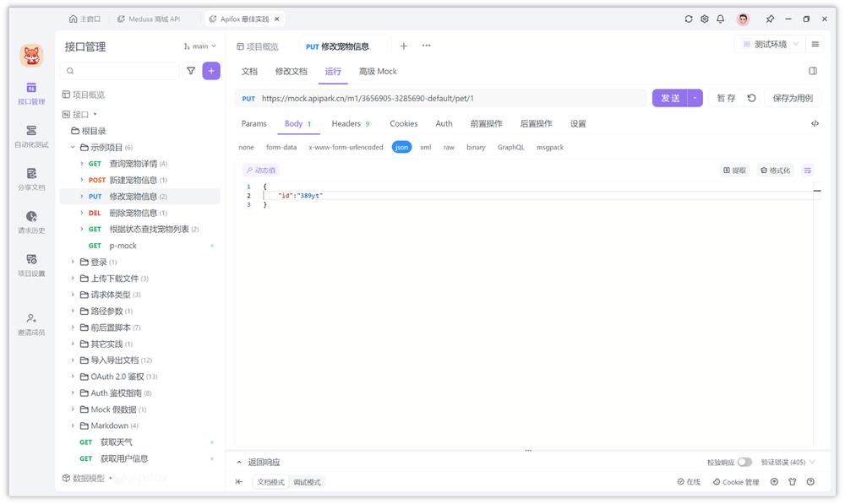
Task: Switch to the 高级 Mock tab
Action: tap(378, 72)
